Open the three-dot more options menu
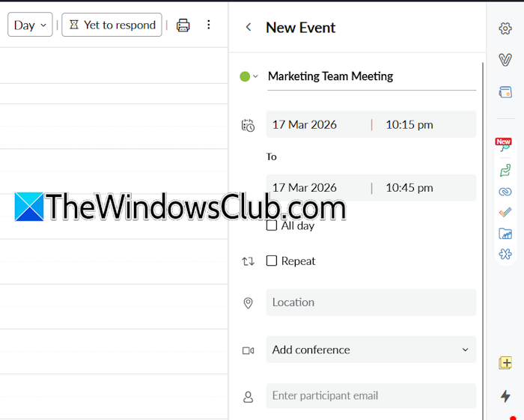This screenshot has width=524, height=420. (209, 25)
